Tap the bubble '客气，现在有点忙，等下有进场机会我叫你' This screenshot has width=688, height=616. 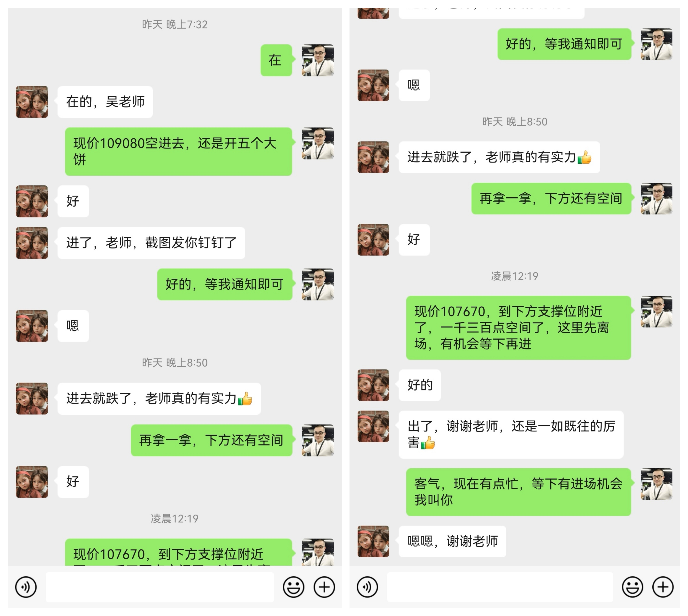point(518,492)
